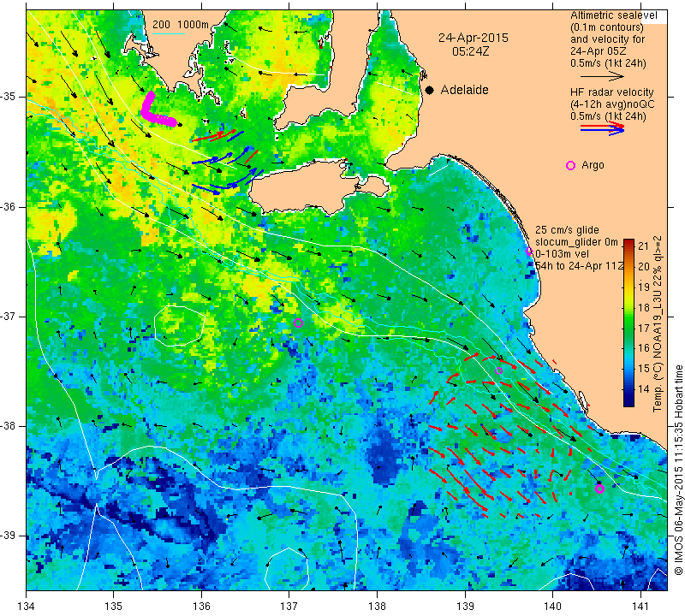Click the -38 latitude axis label

tap(9, 426)
